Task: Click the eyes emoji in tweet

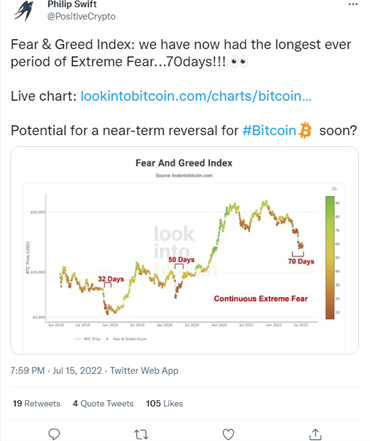Action: pos(239,62)
